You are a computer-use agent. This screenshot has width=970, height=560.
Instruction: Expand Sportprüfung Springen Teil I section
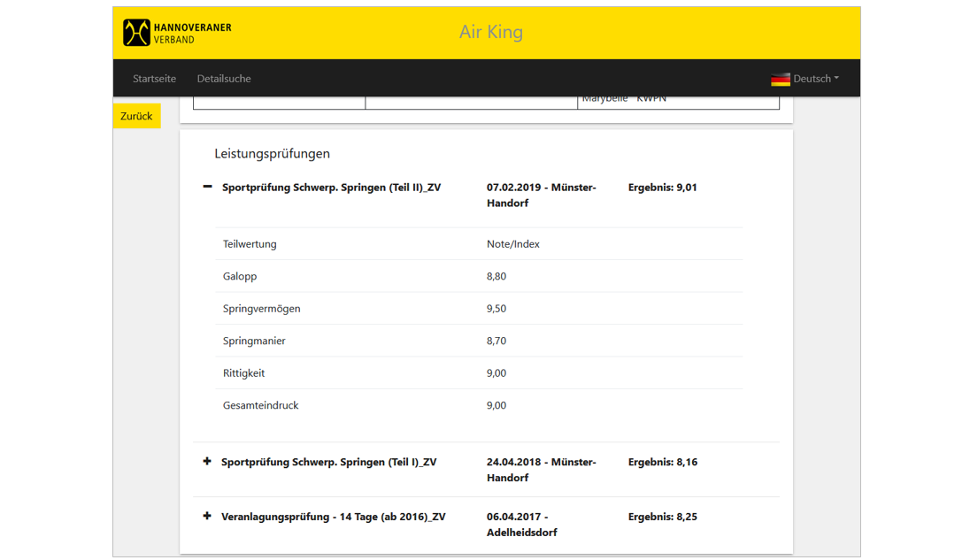pos(206,461)
